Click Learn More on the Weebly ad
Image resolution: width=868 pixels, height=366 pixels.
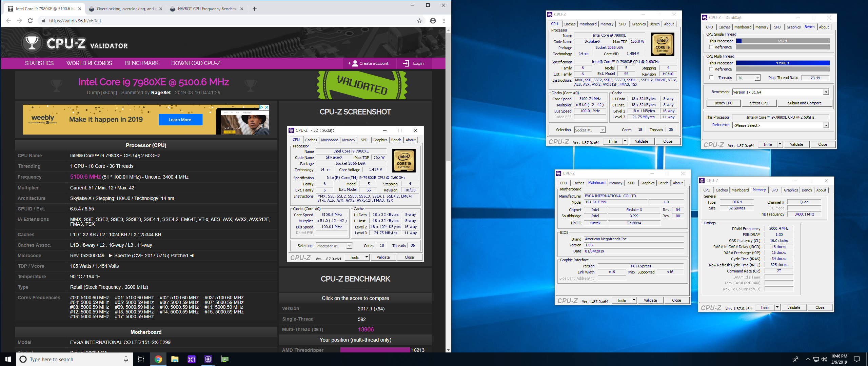tap(180, 120)
